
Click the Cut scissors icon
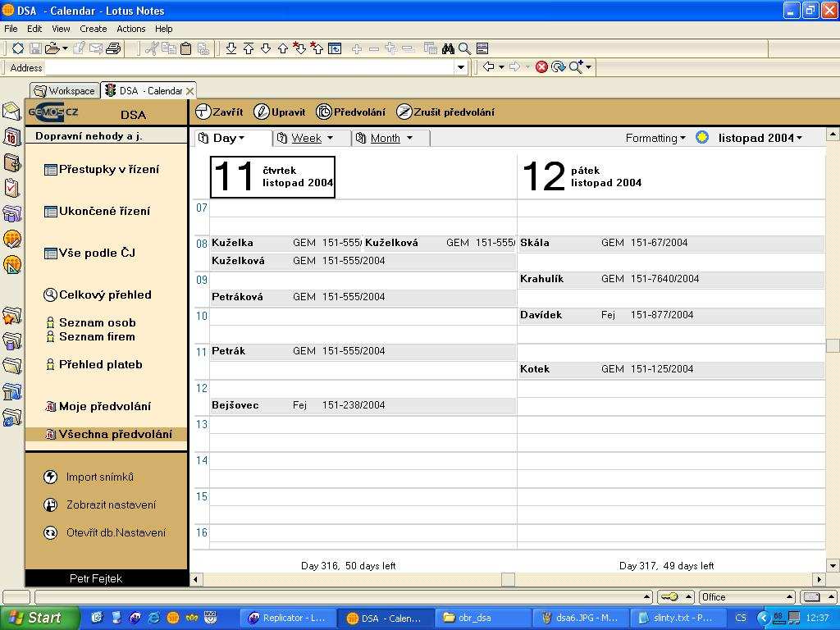pos(152,48)
